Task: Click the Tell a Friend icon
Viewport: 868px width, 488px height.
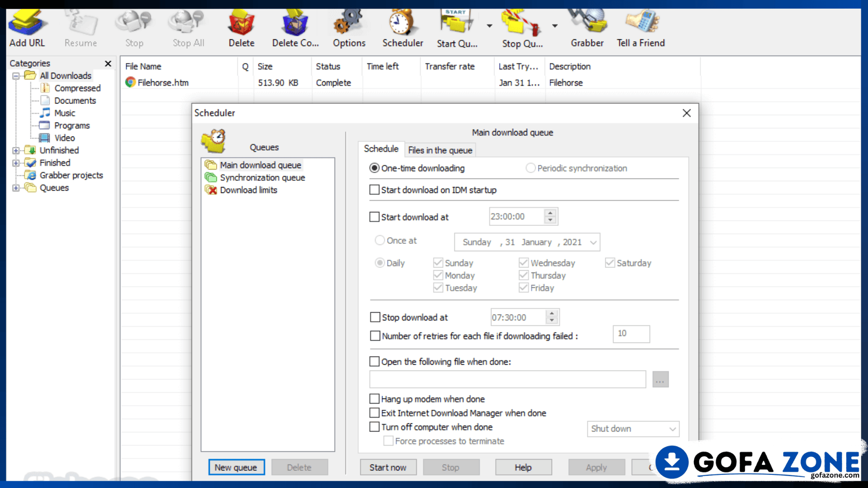Action: pos(641,28)
